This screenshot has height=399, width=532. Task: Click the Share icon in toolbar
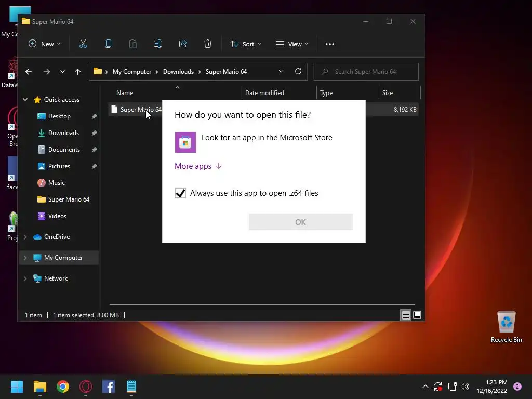coord(183,44)
